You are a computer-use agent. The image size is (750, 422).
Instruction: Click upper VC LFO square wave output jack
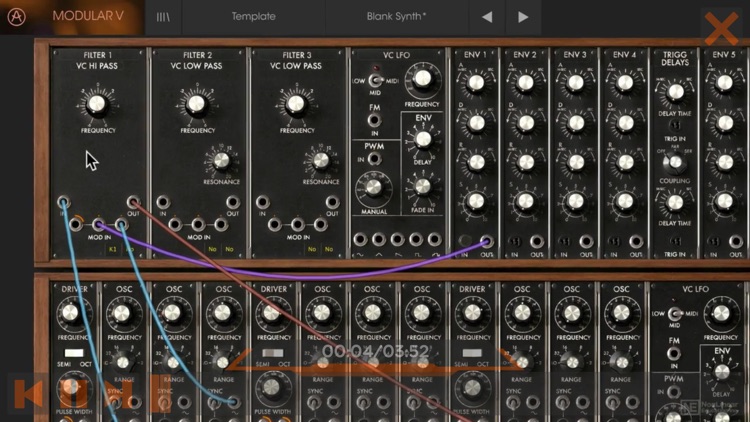pos(416,239)
